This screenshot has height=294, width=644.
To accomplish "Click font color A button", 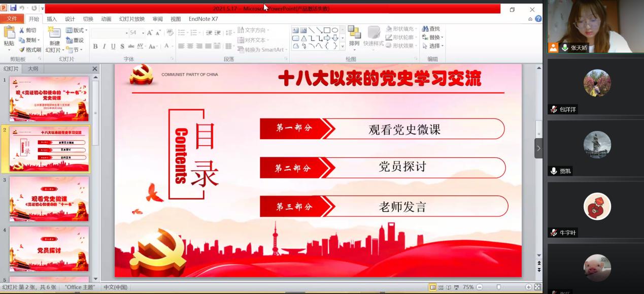I will click(x=166, y=46).
